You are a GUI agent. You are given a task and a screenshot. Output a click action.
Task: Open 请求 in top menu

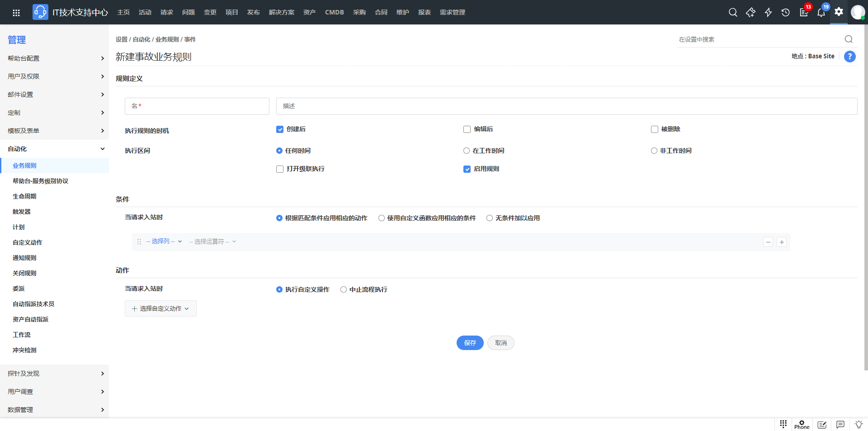pos(167,12)
